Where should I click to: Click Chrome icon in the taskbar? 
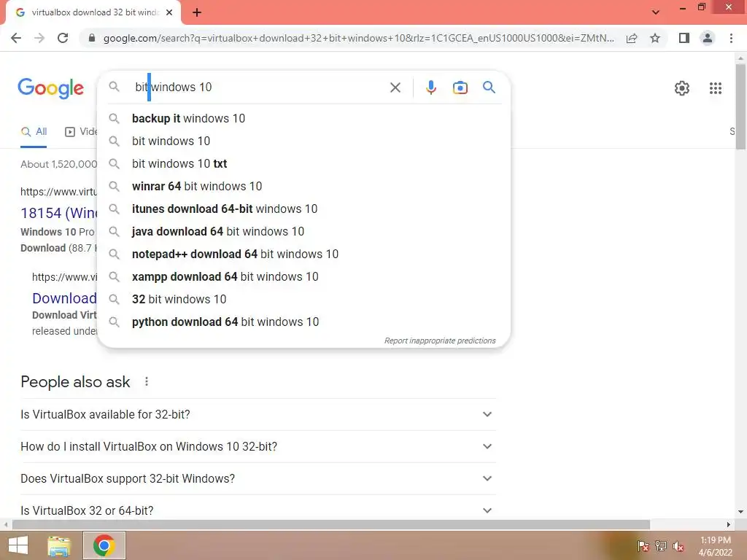[104, 545]
